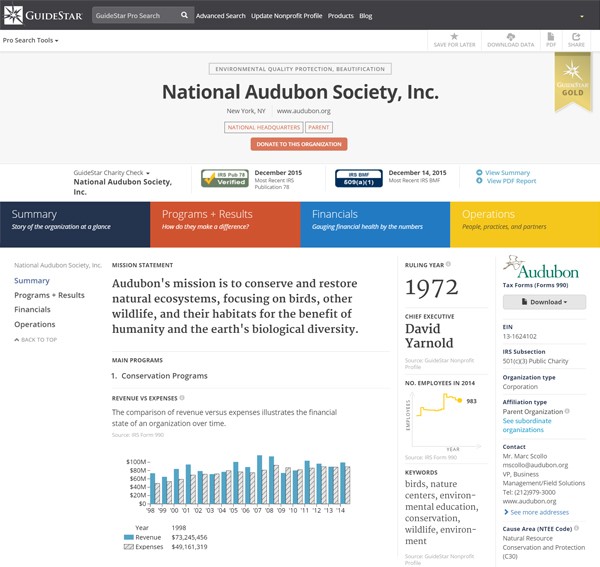Click the mscollo@audubon.org email text

(535, 465)
